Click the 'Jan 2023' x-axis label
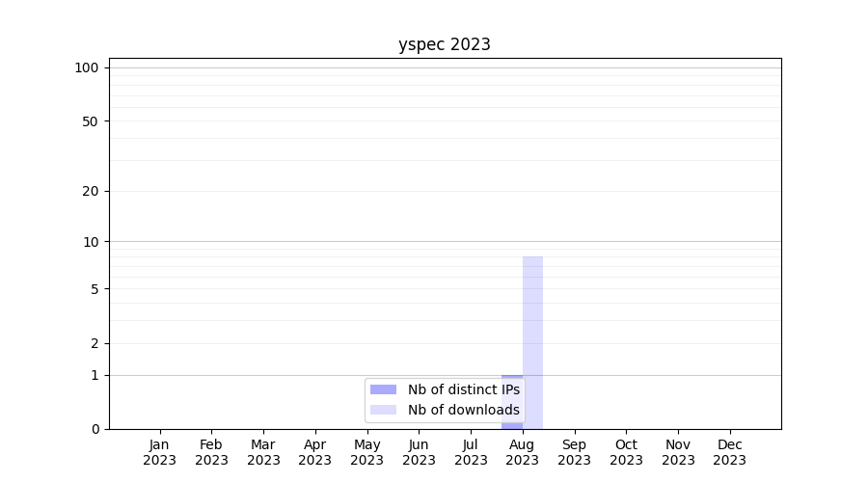Viewport: 868px width, 482px height. pyautogui.click(x=160, y=452)
